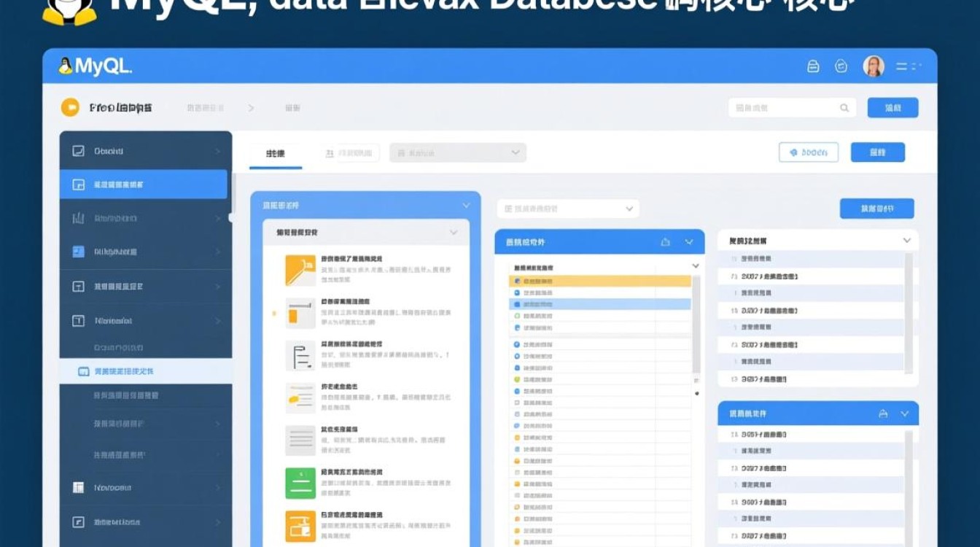Click the lock icon left of avatar
Screen dimensions: 980x547
(813, 66)
